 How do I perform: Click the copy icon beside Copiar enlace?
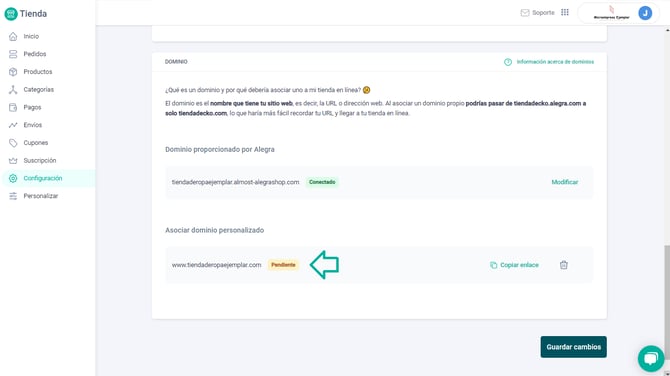point(494,265)
